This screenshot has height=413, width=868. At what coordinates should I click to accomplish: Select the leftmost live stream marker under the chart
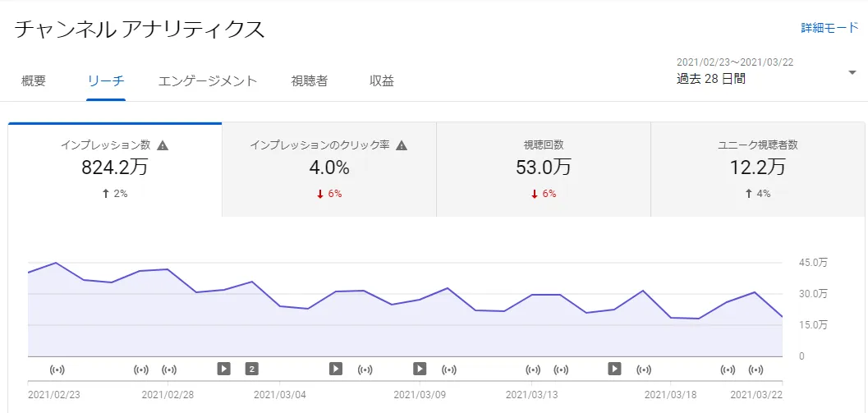coord(57,369)
